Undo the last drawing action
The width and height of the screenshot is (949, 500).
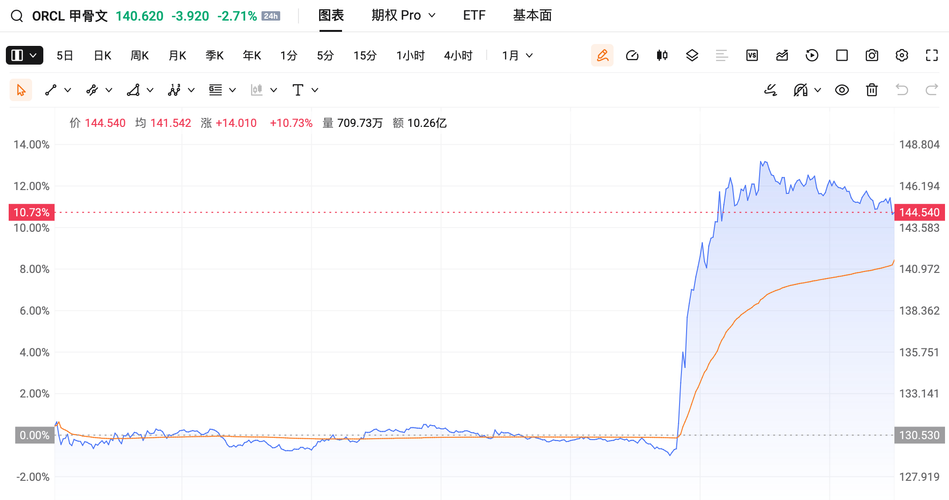point(902,90)
